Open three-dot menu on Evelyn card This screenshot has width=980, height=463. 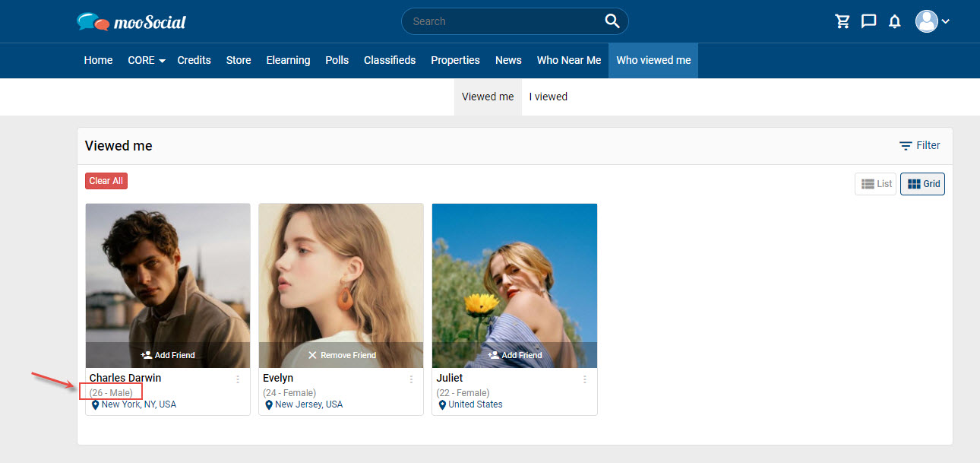[x=411, y=379]
